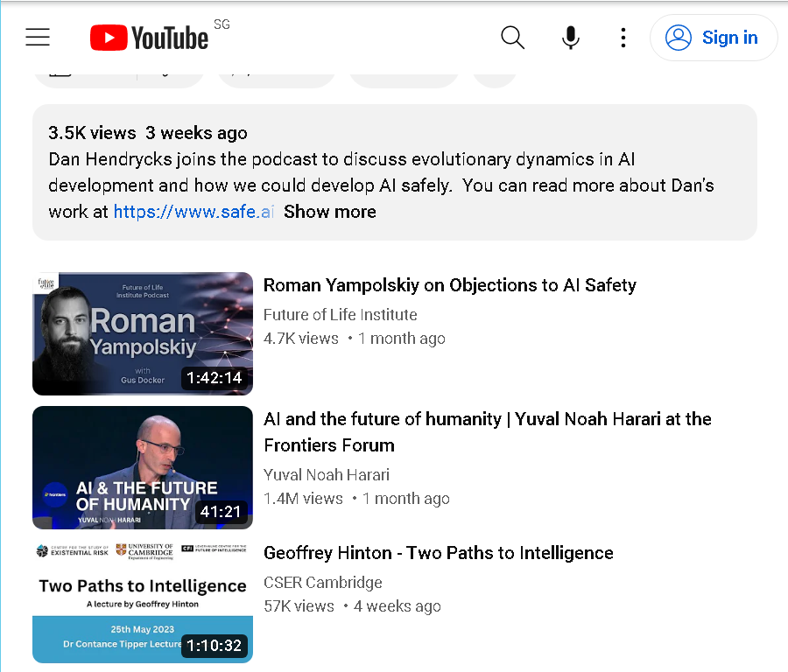Open the safe.ai link in description
The height and width of the screenshot is (672, 788).
pos(193,212)
